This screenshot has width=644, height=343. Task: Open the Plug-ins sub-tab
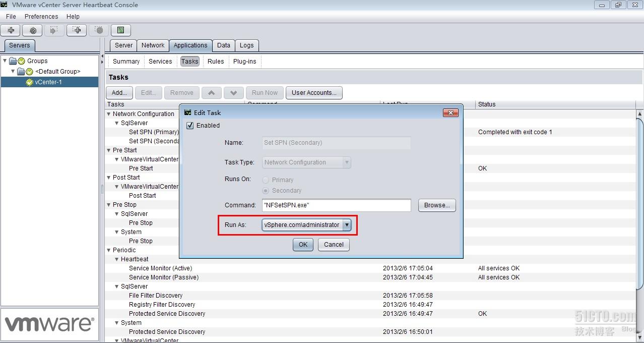(244, 62)
